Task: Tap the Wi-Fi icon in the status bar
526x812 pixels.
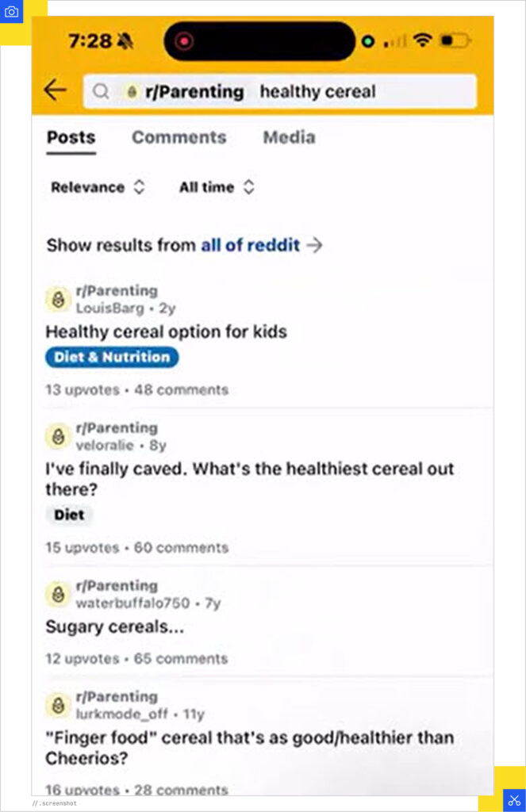Action: tap(426, 41)
